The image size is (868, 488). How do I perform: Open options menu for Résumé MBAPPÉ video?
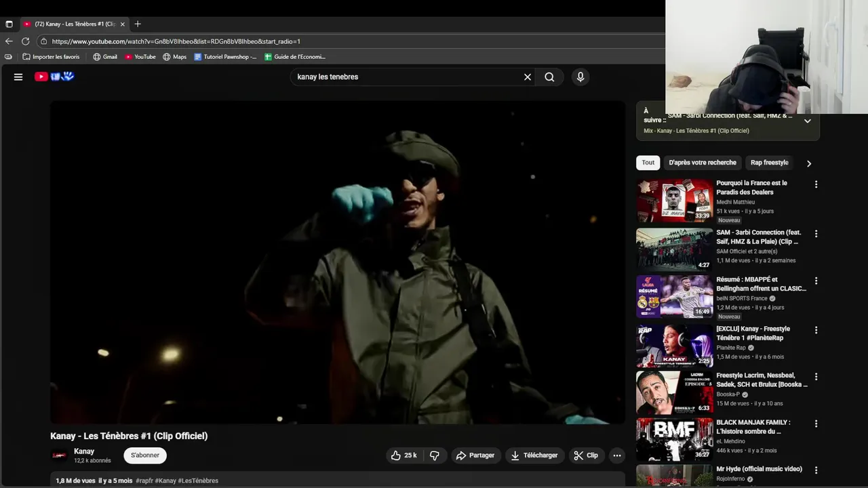816,281
